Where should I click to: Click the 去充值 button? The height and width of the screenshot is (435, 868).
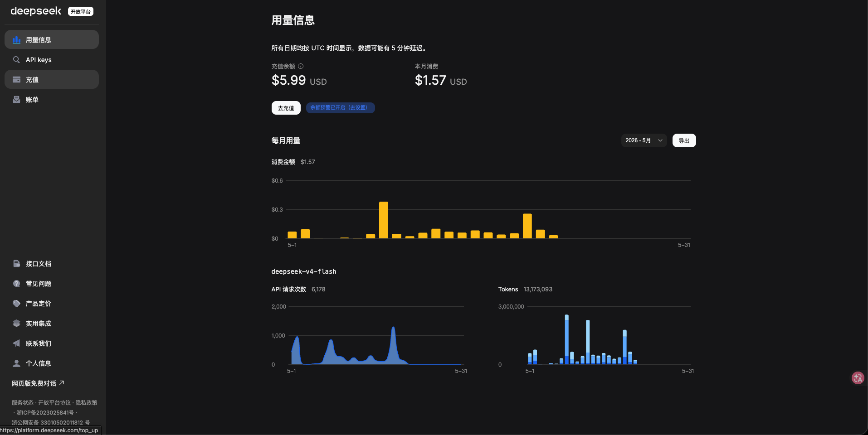click(286, 108)
